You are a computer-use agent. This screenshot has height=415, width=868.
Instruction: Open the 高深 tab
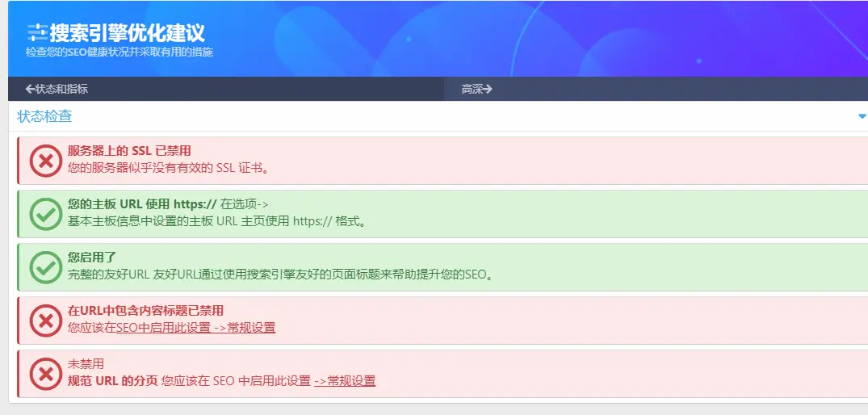click(476, 89)
